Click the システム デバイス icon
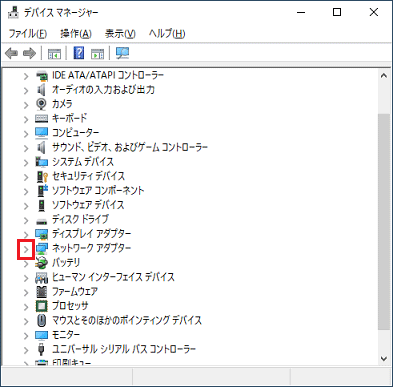The width and height of the screenshot is (393, 387). tap(42, 162)
